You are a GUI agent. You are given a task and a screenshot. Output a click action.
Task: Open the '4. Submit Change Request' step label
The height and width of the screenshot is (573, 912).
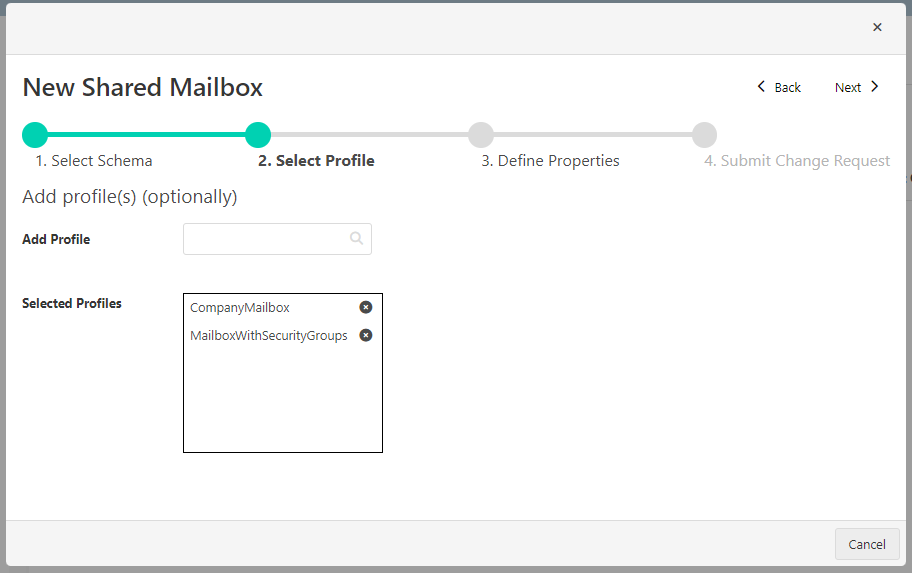(x=796, y=161)
